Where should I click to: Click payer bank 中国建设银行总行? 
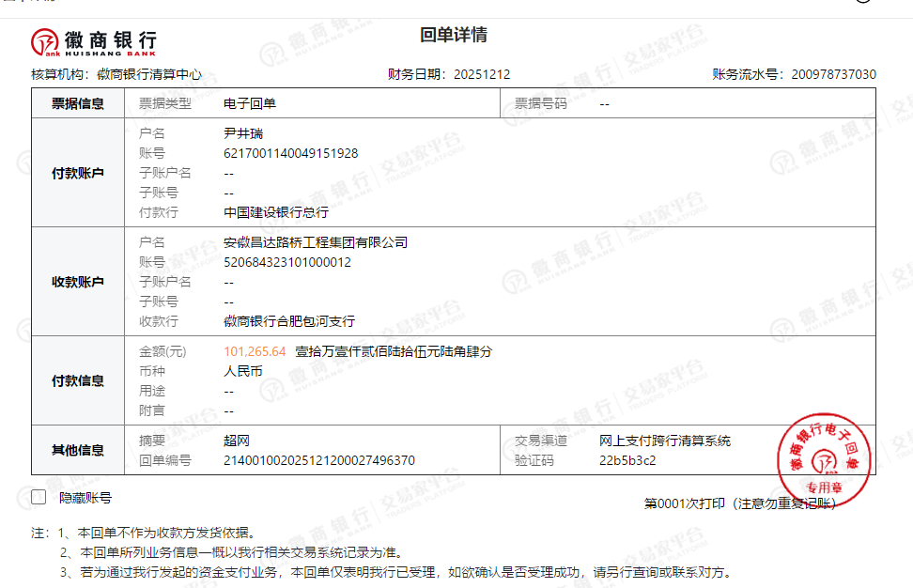click(x=276, y=212)
